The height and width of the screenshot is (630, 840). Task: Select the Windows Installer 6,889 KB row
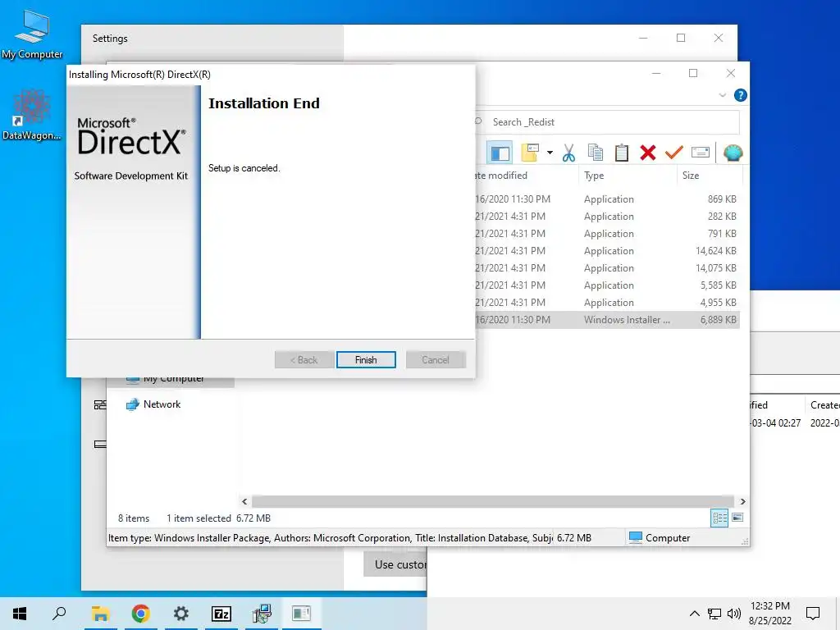pos(607,320)
